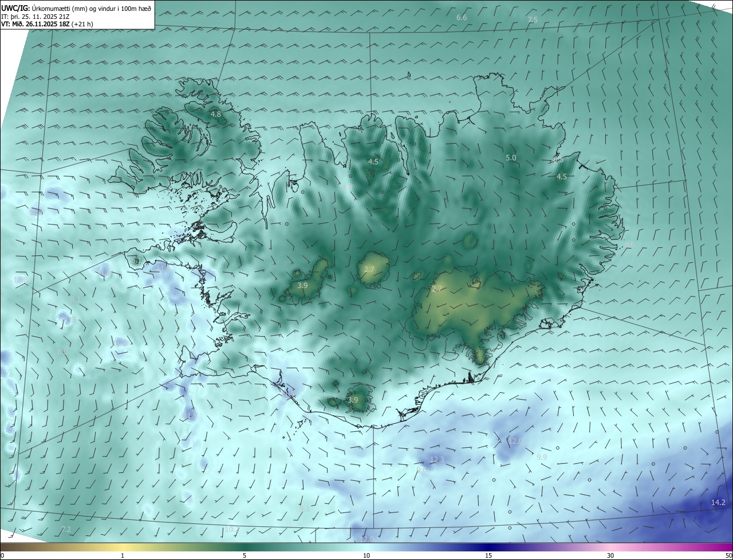Click the 1 tick label on the colour scale
Viewport: 733px width, 560px height.
tap(123, 555)
